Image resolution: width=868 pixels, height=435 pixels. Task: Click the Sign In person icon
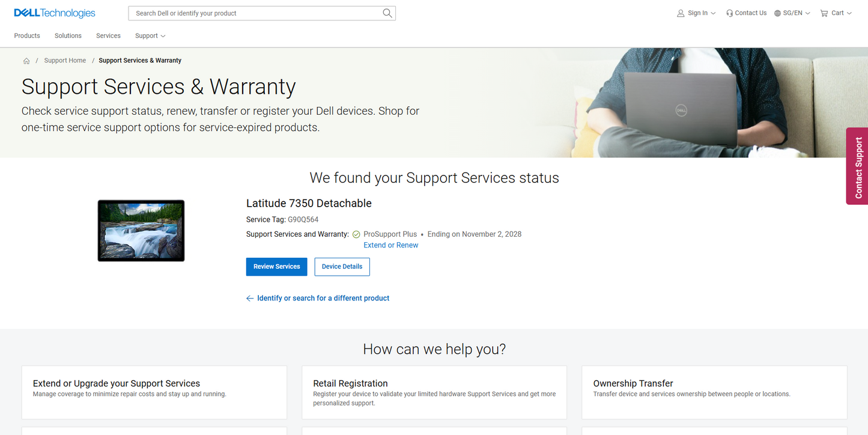[x=681, y=13]
